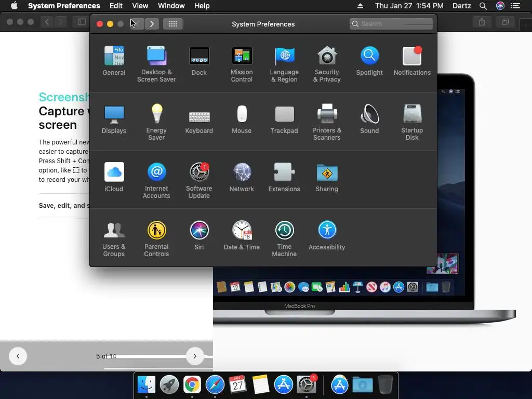Open Safari from the Dock
The width and height of the screenshot is (532, 399).
click(x=215, y=384)
